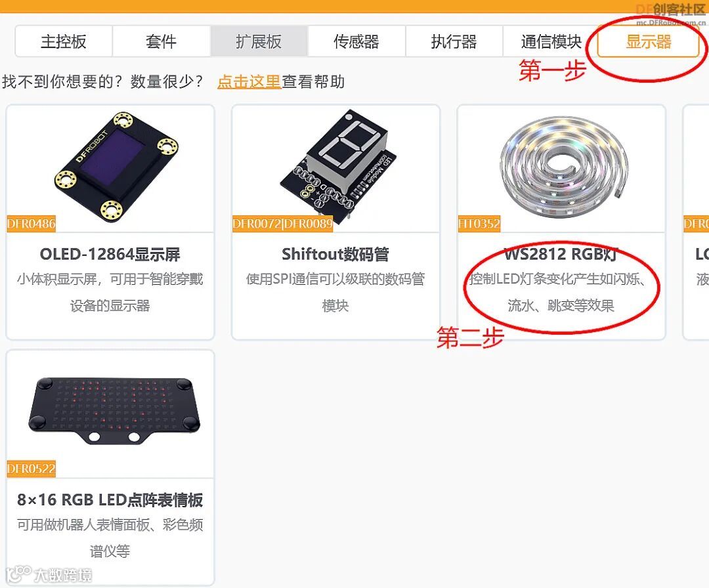
Task: Open the 套件 tab
Action: tap(161, 41)
